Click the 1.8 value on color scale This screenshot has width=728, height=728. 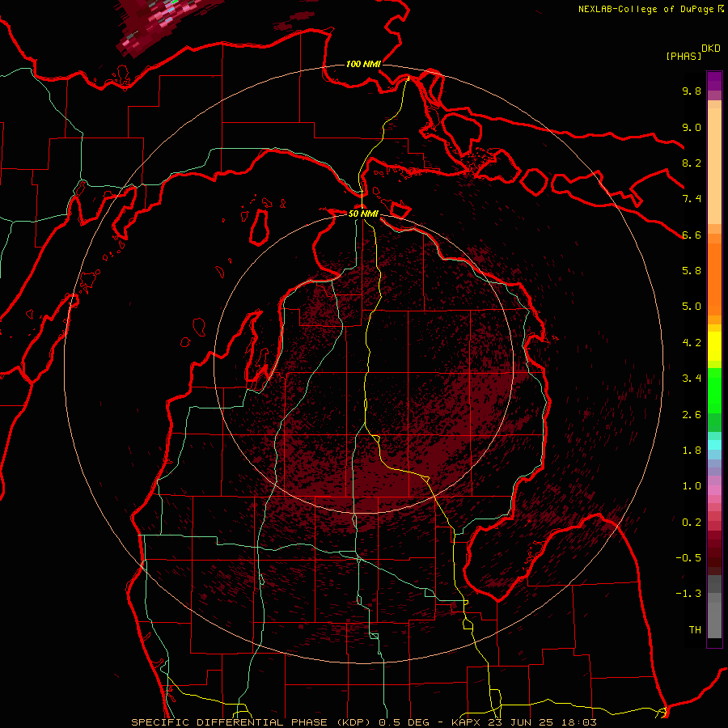pyautogui.click(x=692, y=451)
